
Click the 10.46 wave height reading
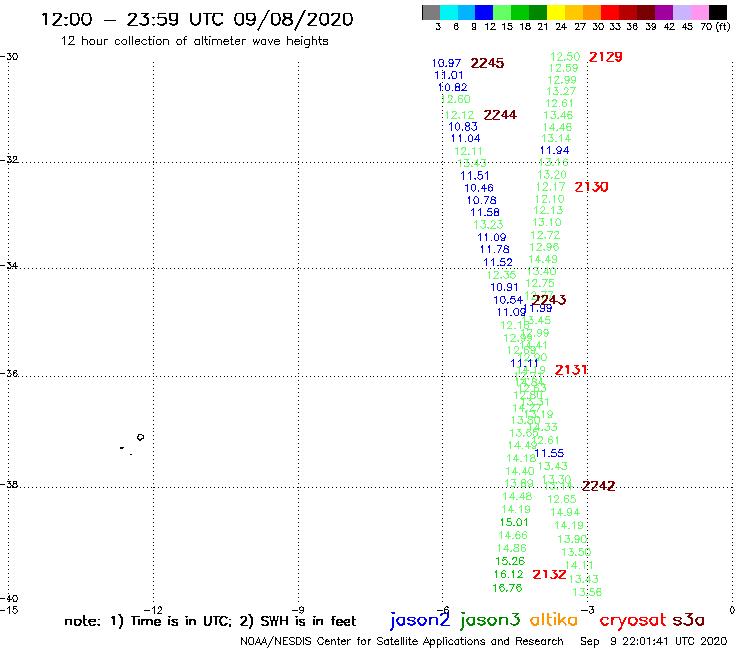[479, 188]
